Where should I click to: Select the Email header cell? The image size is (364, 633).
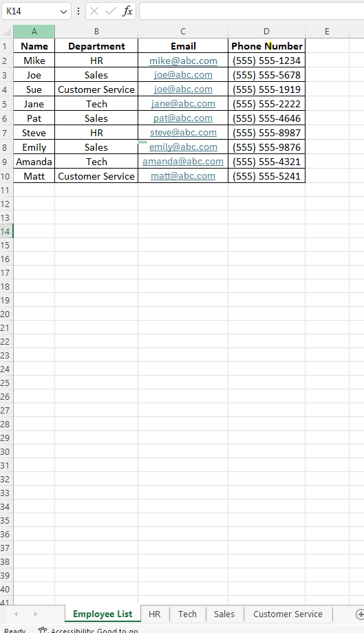click(183, 46)
